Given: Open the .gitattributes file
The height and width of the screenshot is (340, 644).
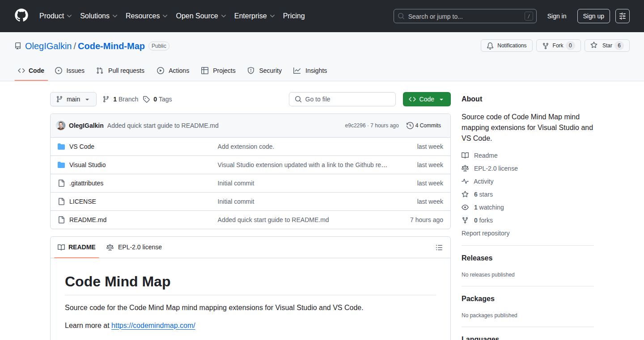Looking at the screenshot, I should [86, 183].
